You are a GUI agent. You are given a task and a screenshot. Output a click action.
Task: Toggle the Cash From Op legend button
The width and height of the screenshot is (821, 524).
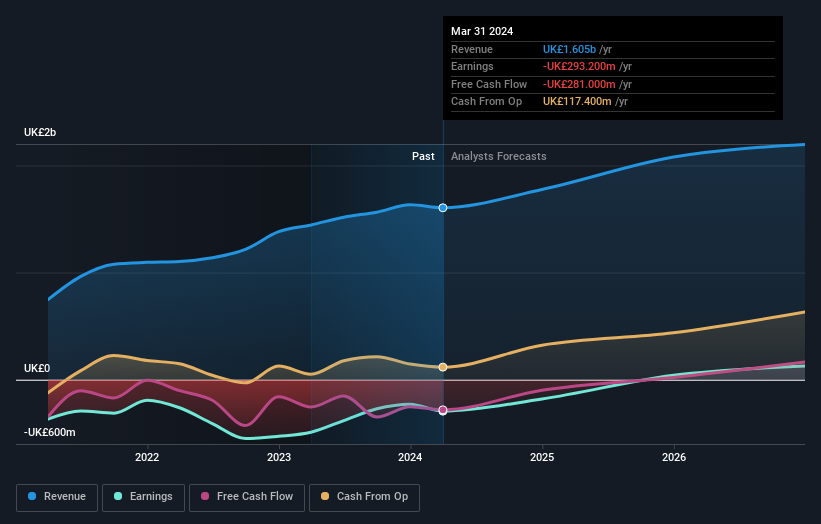click(x=364, y=497)
